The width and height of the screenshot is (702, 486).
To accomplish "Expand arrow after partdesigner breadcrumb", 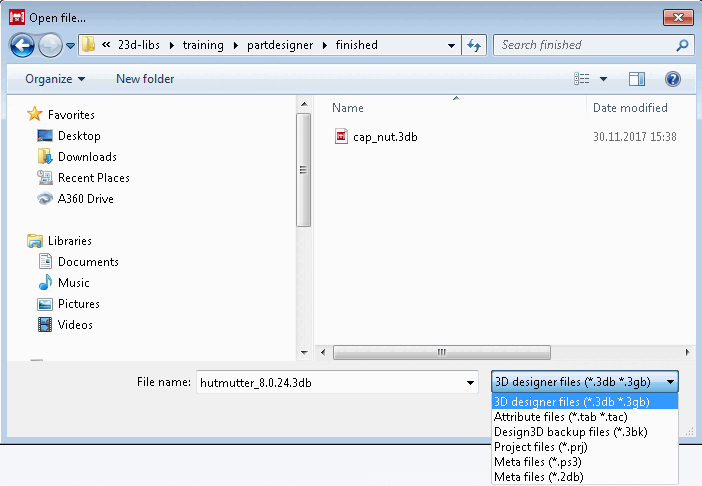I will pyautogui.click(x=325, y=45).
